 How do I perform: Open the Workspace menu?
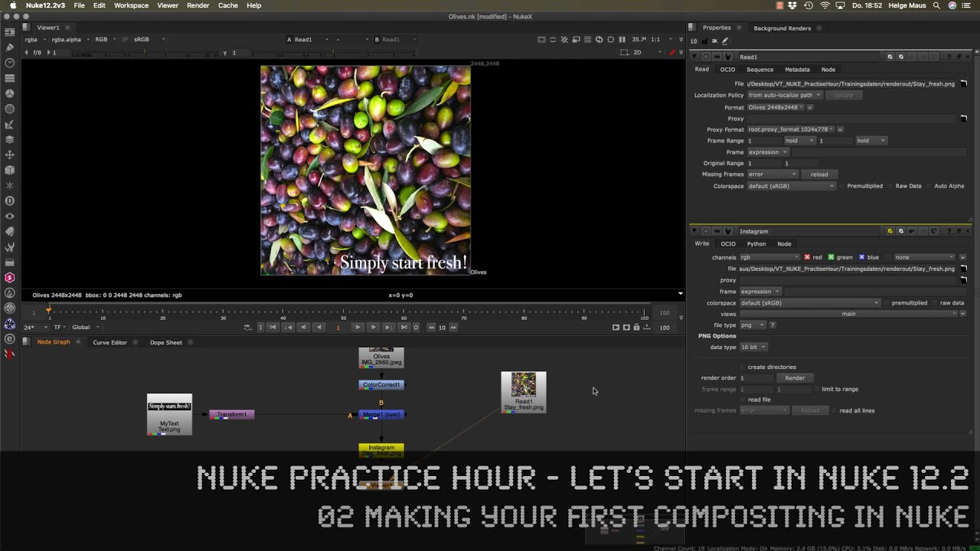coord(131,5)
